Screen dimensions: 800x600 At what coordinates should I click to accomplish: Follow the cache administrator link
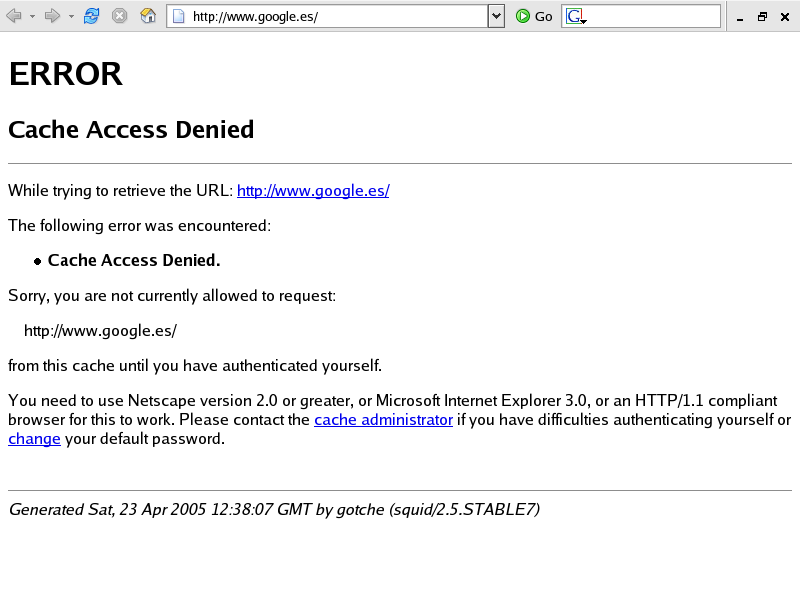click(384, 420)
